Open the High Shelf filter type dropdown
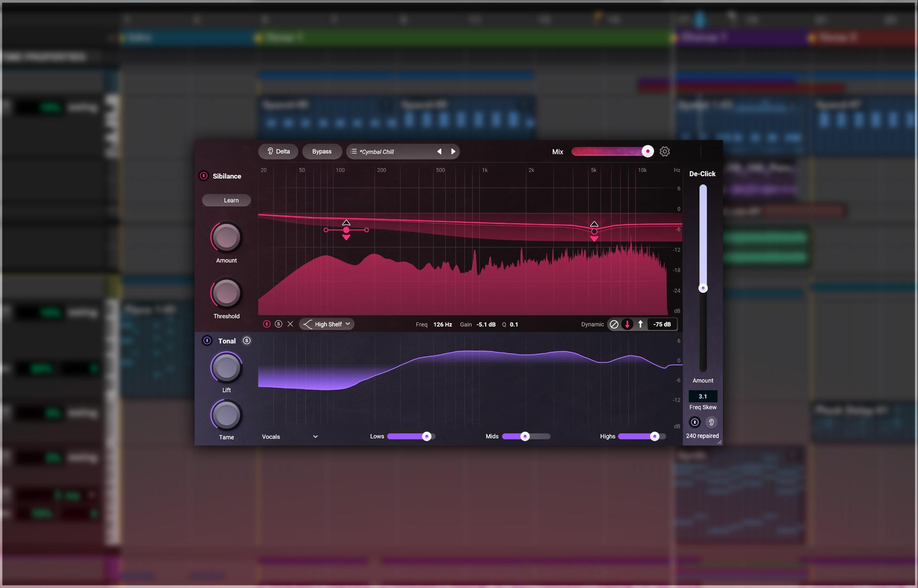 coord(327,324)
